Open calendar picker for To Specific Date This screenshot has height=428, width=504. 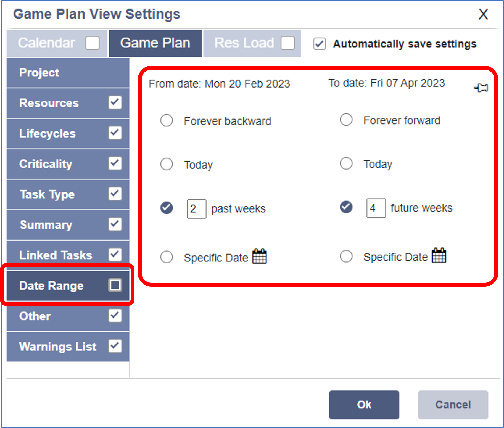439,256
